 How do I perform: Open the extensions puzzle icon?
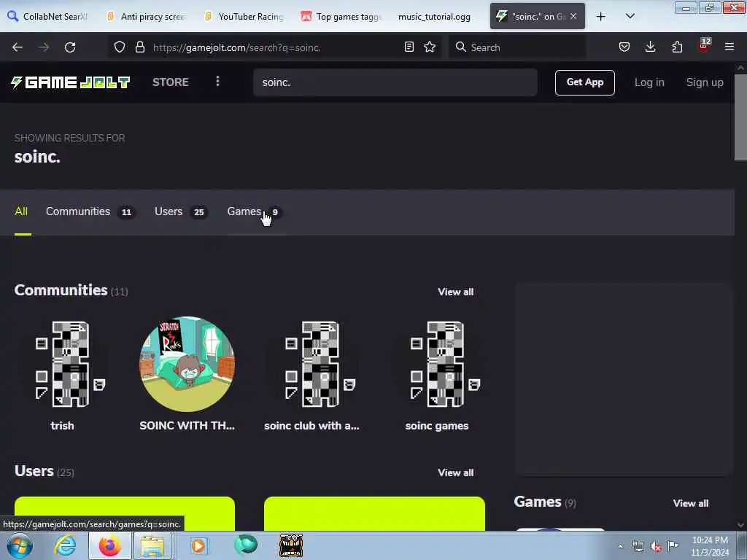point(677,47)
